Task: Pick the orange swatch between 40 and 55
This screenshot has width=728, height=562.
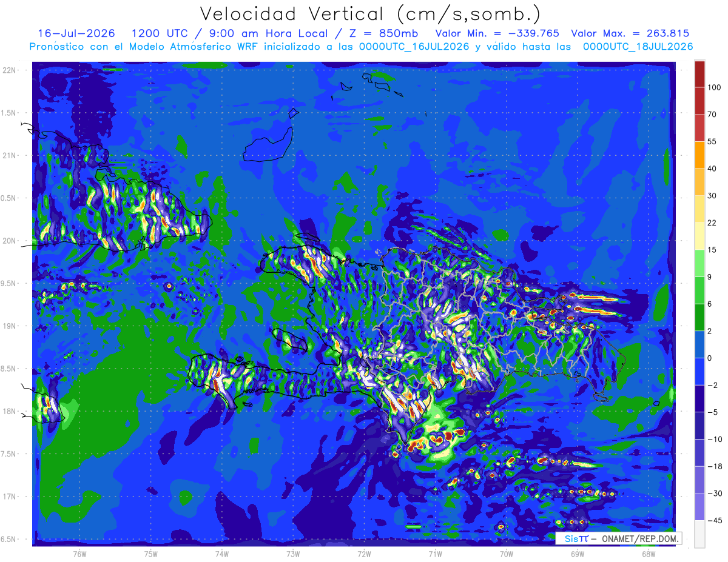Action: (699, 155)
